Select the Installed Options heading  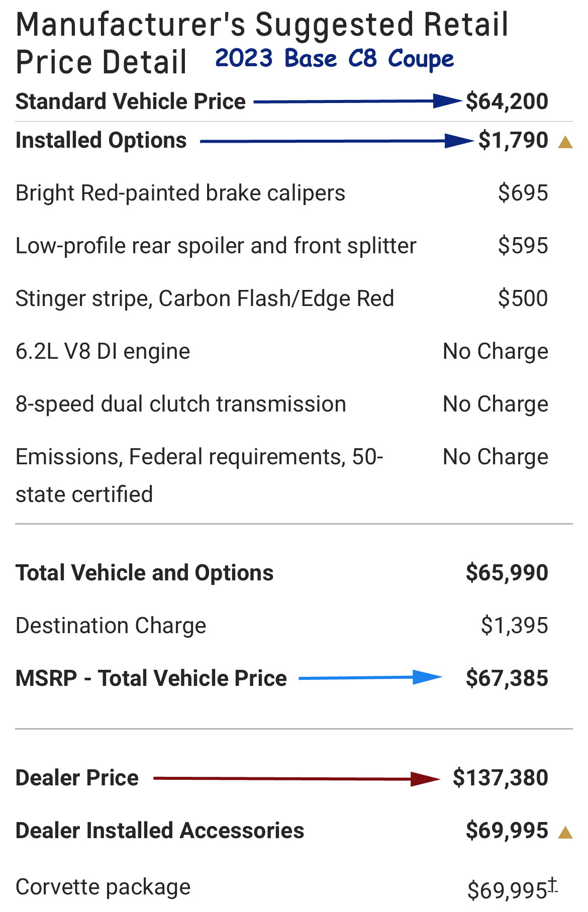[x=101, y=140]
